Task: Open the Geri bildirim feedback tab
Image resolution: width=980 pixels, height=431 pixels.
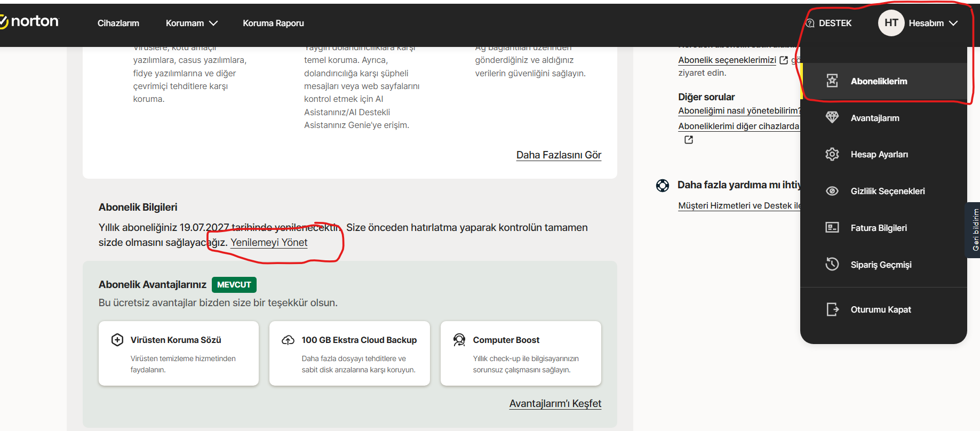Action: tap(974, 230)
